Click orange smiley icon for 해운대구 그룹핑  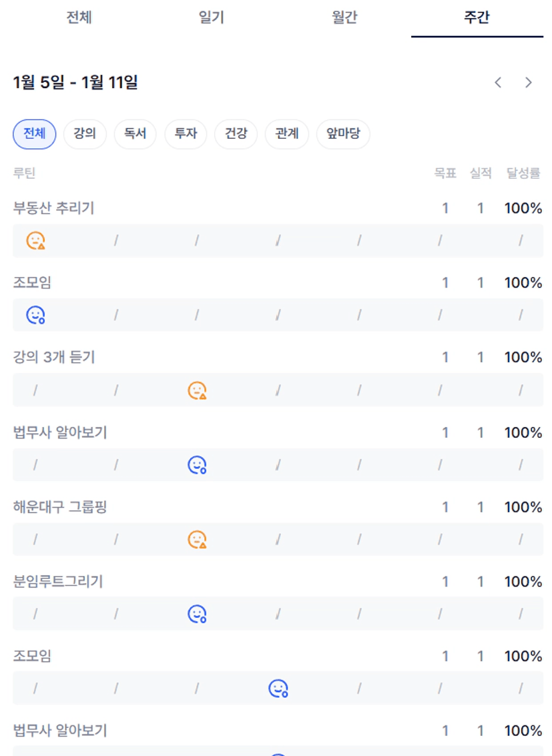[x=197, y=539]
